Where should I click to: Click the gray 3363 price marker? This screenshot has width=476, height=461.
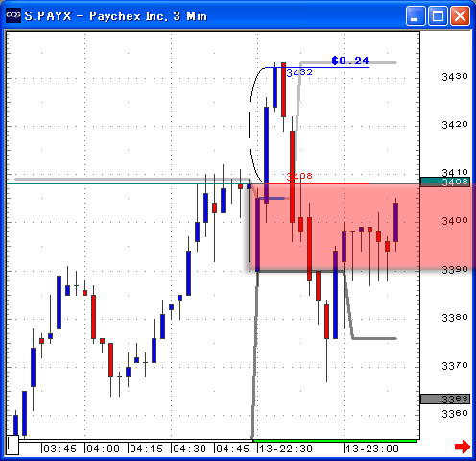coord(445,399)
